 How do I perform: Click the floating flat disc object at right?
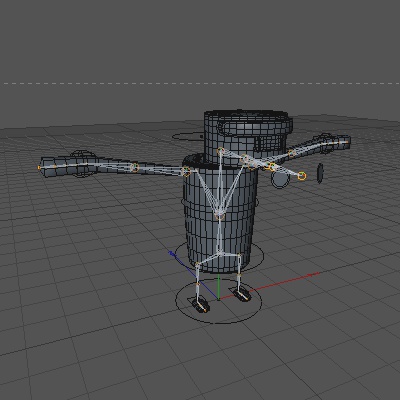320,173
